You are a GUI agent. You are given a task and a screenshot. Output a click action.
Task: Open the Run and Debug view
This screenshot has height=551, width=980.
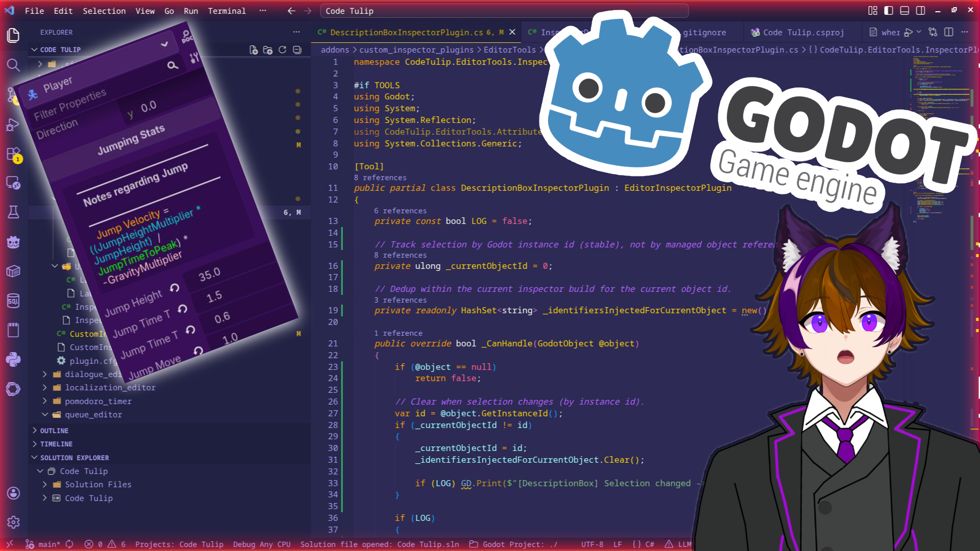click(13, 124)
